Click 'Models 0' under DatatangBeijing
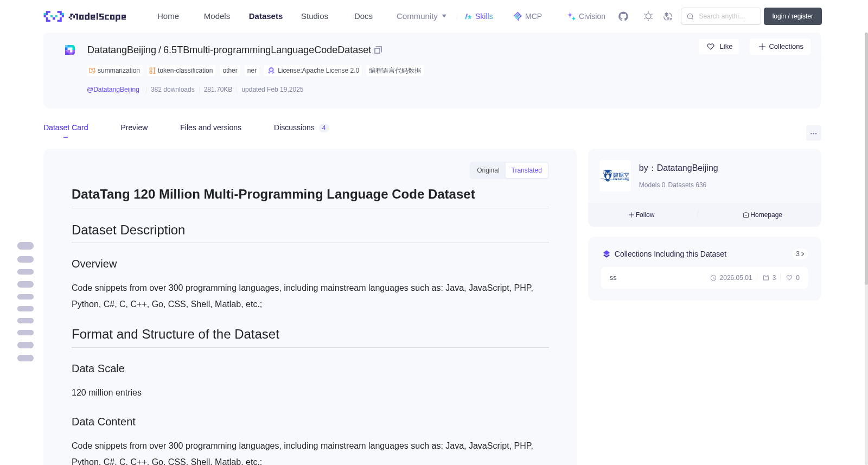Image resolution: width=868 pixels, height=465 pixels. (x=652, y=185)
